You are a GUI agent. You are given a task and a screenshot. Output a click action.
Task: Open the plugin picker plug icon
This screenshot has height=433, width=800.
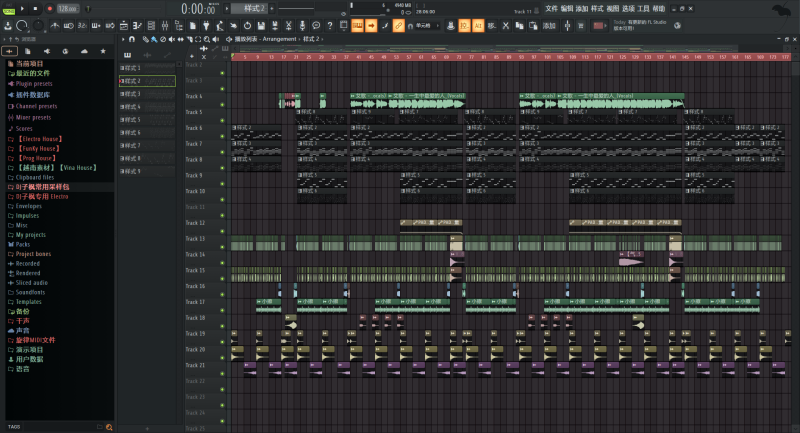(x=206, y=26)
